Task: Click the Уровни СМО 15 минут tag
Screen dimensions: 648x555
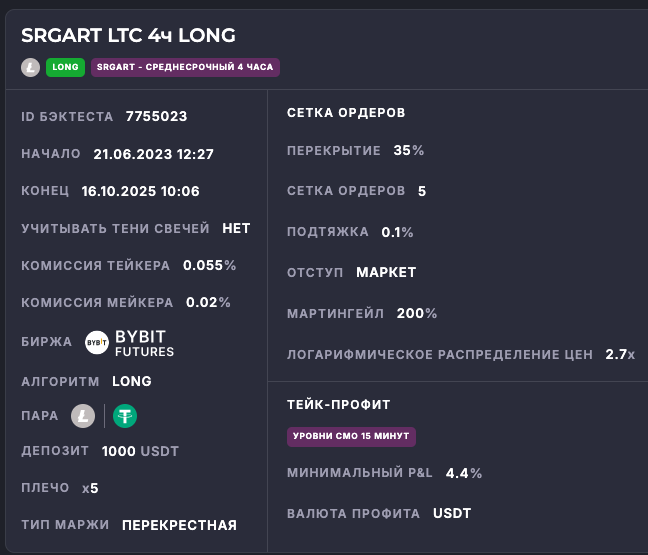Action: coord(350,436)
